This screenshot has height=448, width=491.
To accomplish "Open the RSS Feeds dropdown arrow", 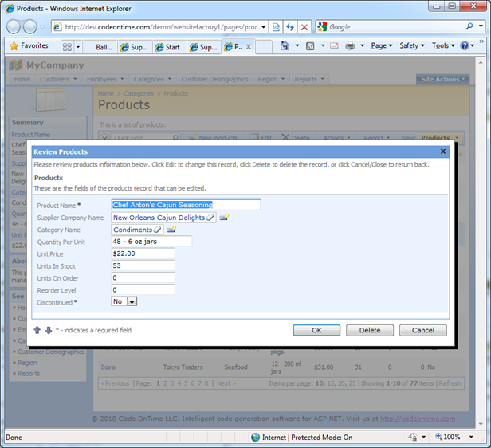I will [323, 46].
